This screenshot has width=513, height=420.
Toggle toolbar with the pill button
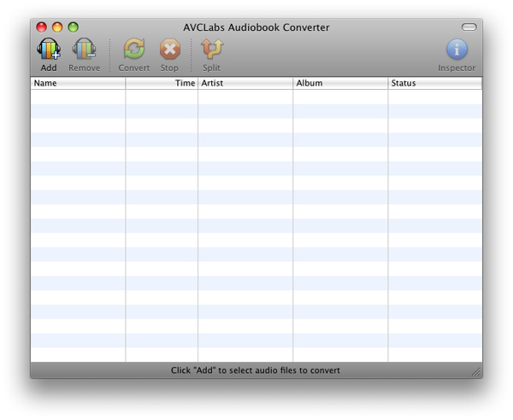[x=469, y=27]
